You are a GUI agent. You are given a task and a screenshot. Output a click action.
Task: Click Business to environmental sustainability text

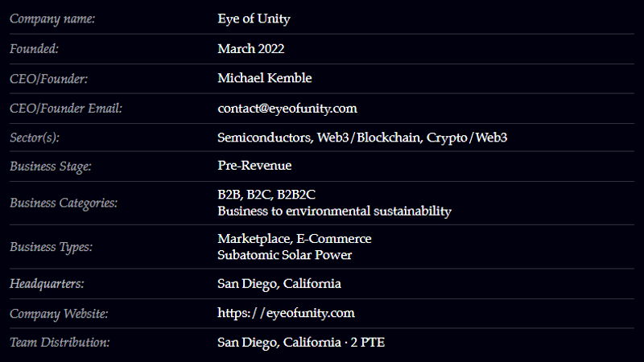[x=334, y=211]
